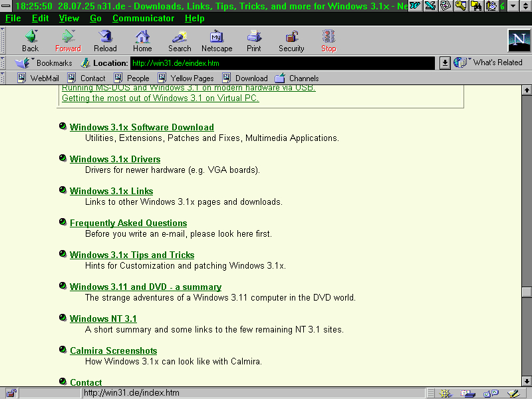Open the Go menu
Image resolution: width=532 pixels, height=399 pixels.
[95, 18]
